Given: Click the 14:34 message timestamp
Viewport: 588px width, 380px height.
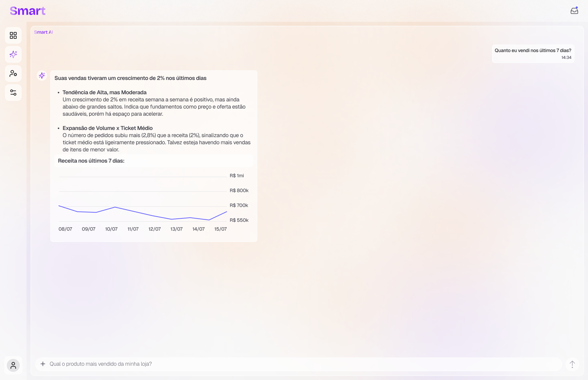Looking at the screenshot, I should coord(566,58).
